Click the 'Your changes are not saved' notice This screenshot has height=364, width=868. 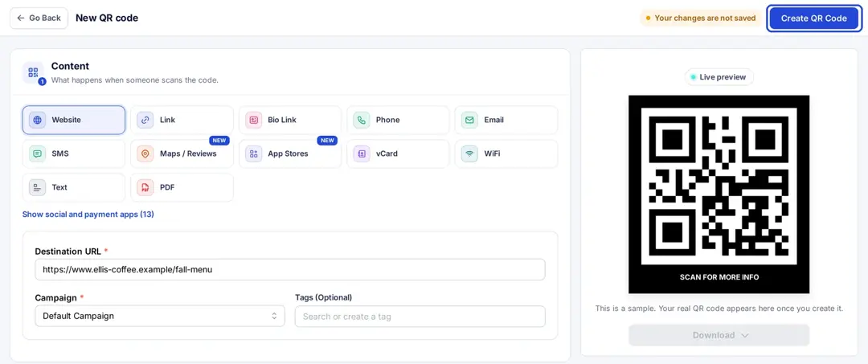[x=700, y=18]
